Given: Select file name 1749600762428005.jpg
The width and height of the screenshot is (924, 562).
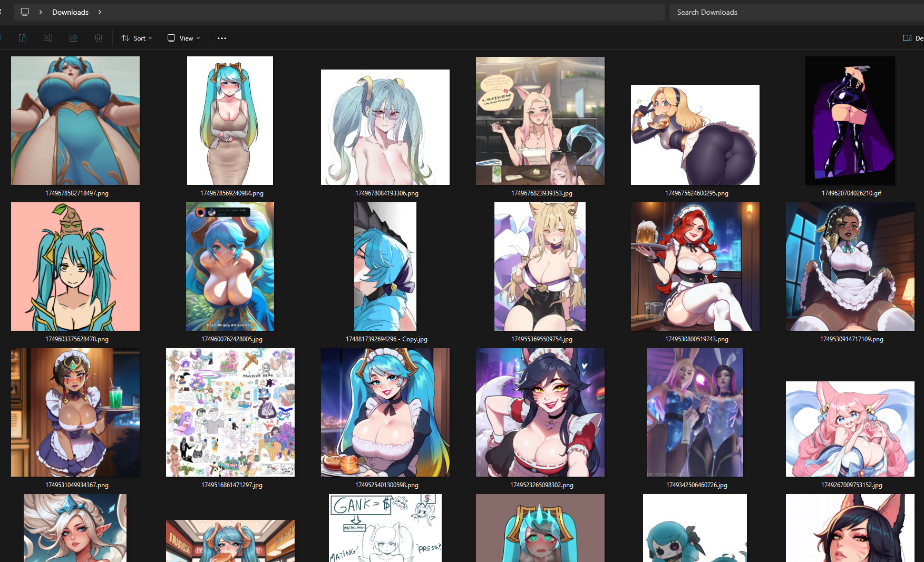Looking at the screenshot, I should click(x=232, y=339).
